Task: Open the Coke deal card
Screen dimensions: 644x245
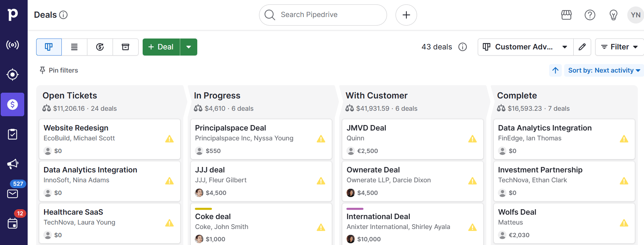Action: pyautogui.click(x=261, y=224)
